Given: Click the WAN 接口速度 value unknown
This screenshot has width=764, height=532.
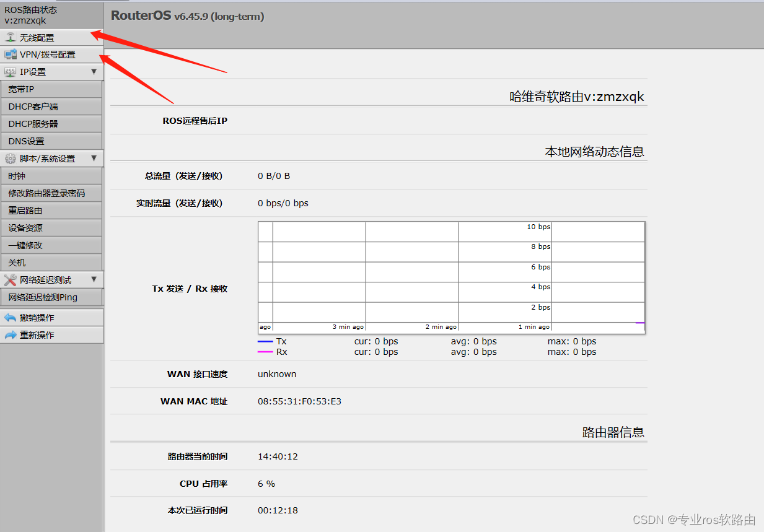Looking at the screenshot, I should click(x=277, y=374).
